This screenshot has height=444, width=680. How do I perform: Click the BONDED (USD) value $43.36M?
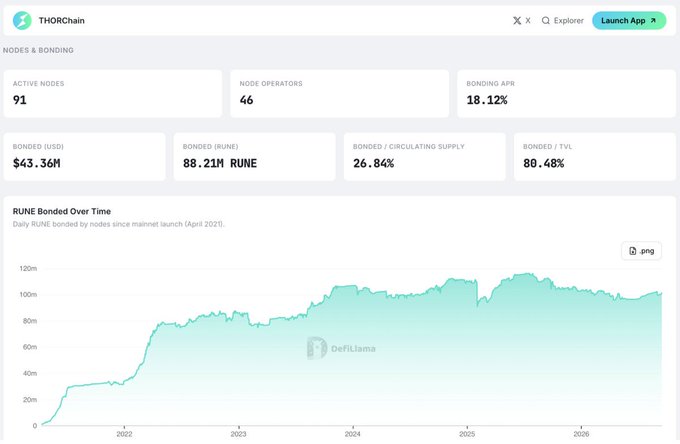(x=36, y=163)
